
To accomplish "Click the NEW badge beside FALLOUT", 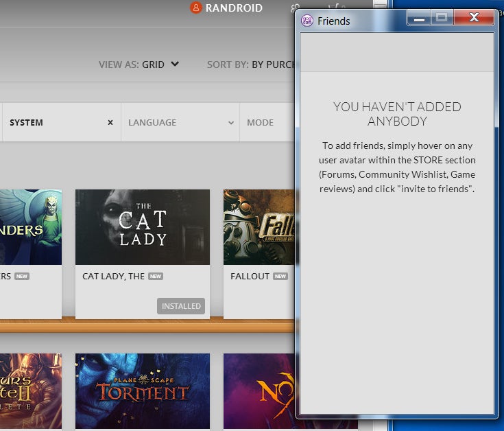I will point(280,277).
